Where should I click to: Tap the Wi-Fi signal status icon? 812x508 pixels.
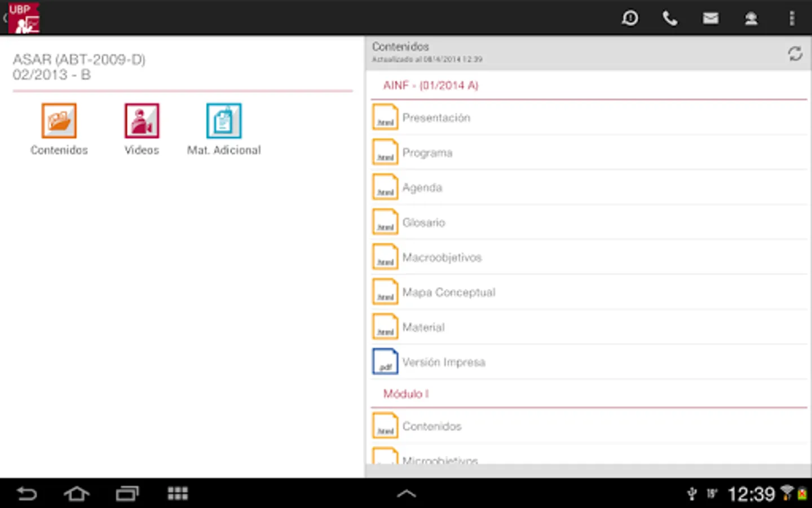(x=786, y=493)
